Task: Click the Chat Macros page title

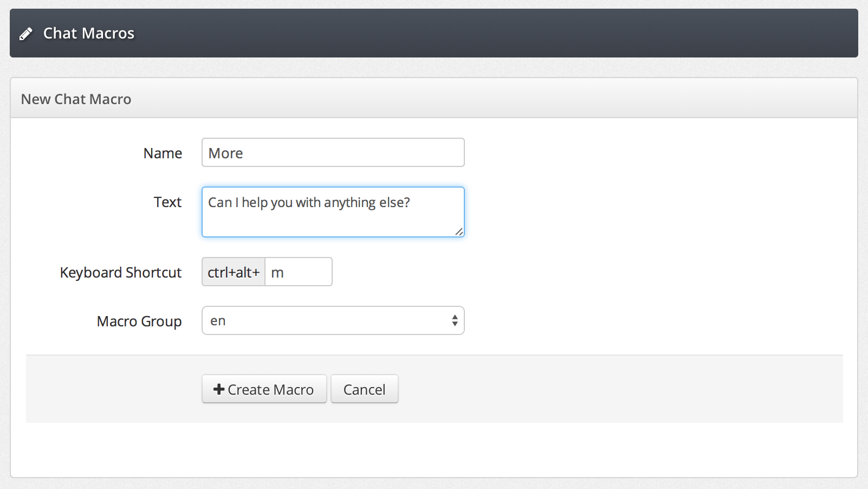Action: click(x=89, y=34)
